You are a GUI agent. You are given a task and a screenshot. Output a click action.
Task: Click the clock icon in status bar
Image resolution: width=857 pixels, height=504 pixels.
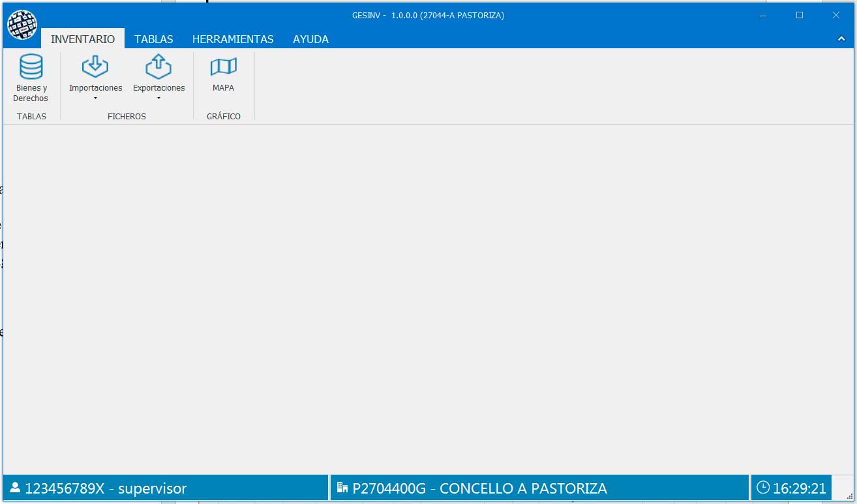pyautogui.click(x=763, y=488)
